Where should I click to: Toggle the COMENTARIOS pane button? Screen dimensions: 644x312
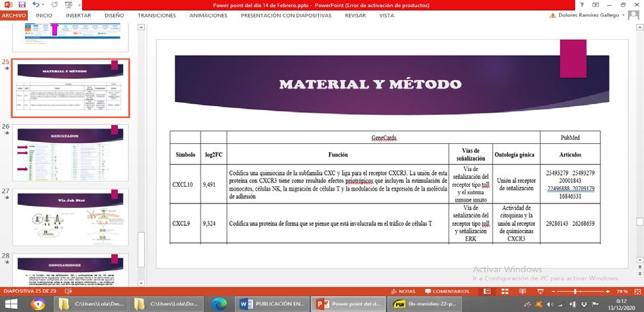[447, 291]
